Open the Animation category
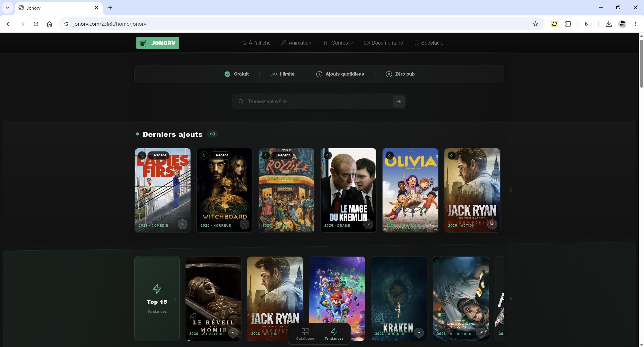Image resolution: width=644 pixels, height=347 pixels. (296, 43)
